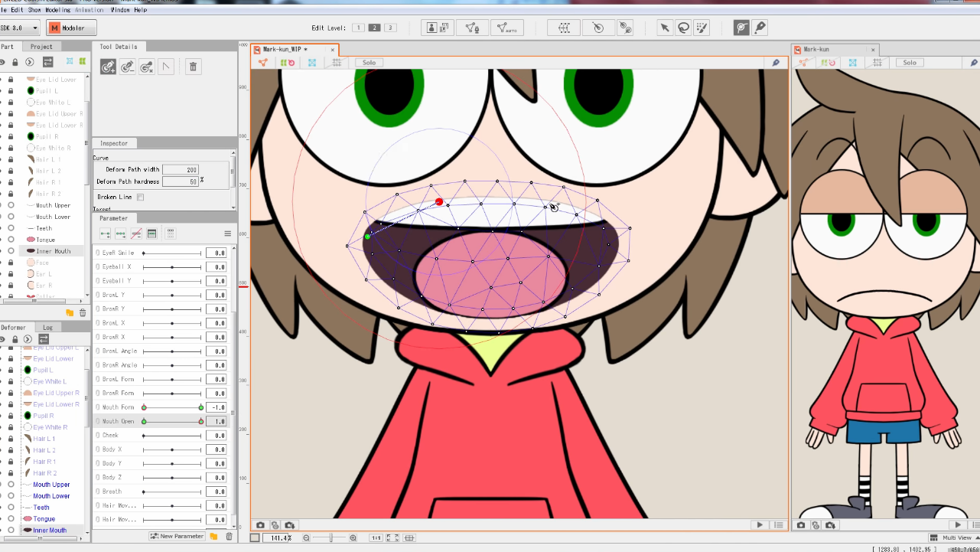Click the trash icon in Tool Details

coord(193,67)
